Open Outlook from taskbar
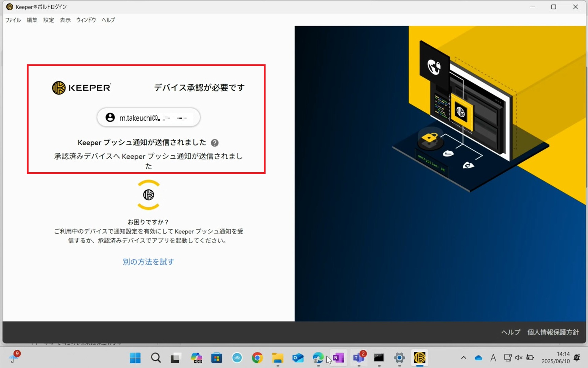 click(298, 357)
